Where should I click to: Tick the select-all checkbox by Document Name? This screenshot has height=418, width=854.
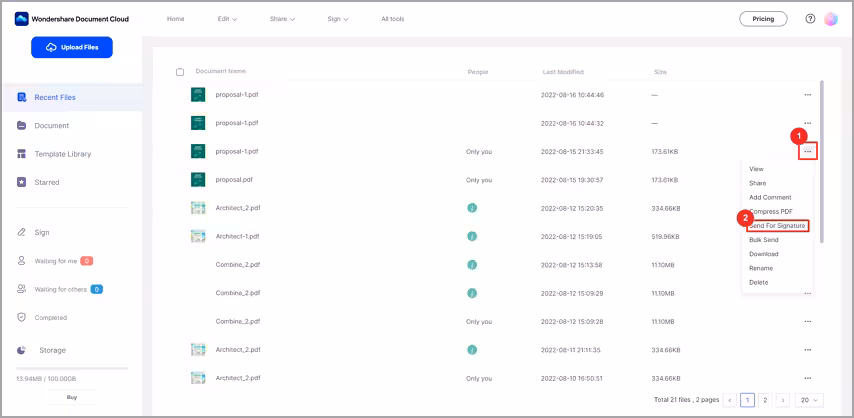(x=180, y=72)
